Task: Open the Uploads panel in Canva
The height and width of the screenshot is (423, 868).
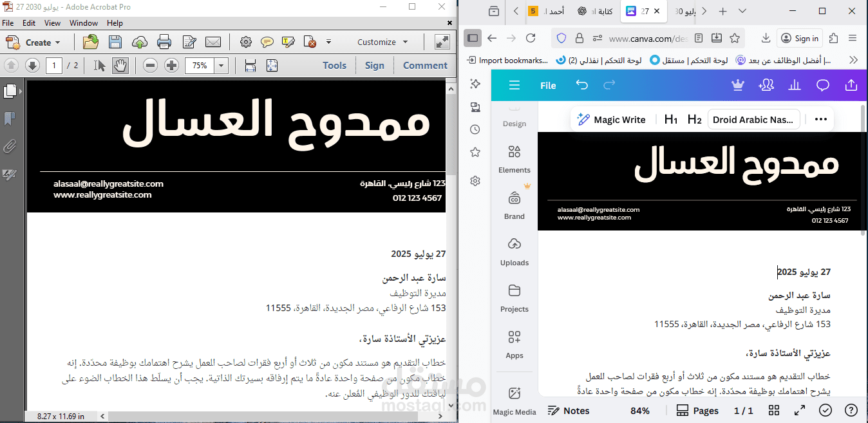Action: click(514, 251)
